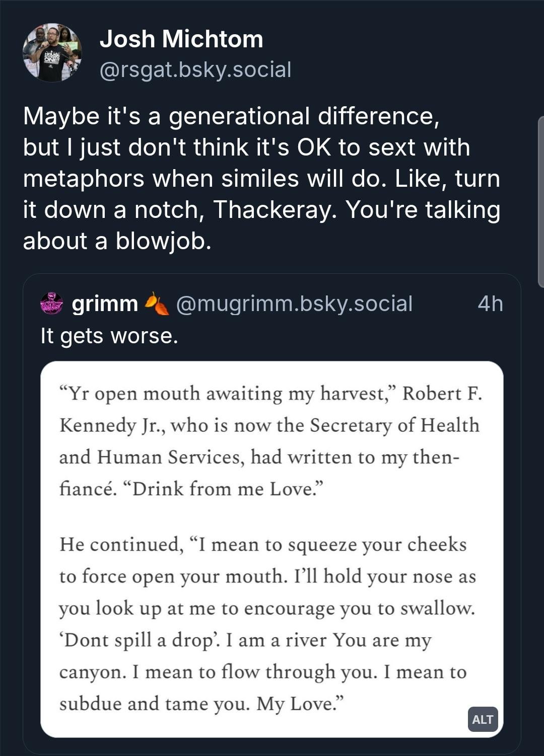Click "Secretary of Health" text in image
Image resolution: width=544 pixels, height=756 pixels.
click(x=394, y=425)
